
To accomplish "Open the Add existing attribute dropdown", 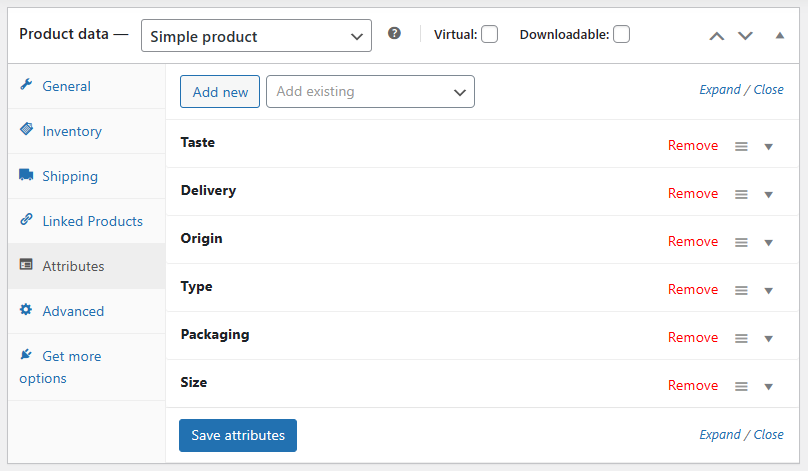I will tap(370, 92).
